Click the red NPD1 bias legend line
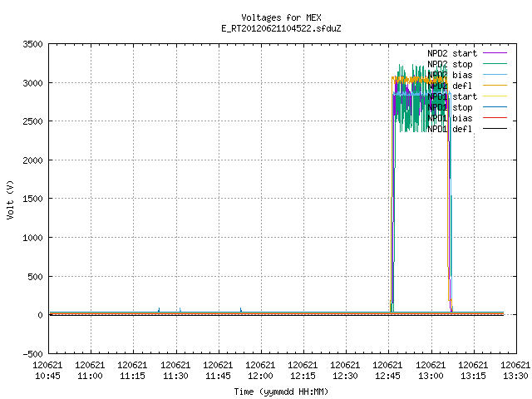Screen dimensions: 532x399 pyautogui.click(x=495, y=118)
